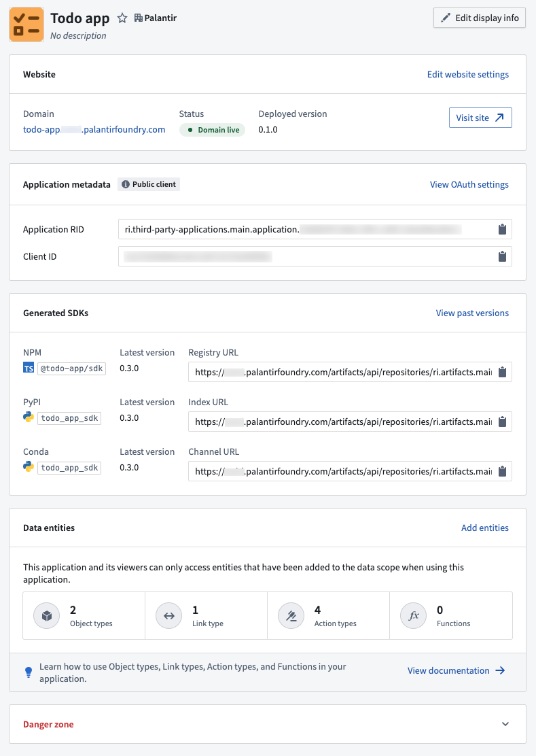Copy the Conda Channel URL
Viewport: 536px width, 756px height.
pyautogui.click(x=502, y=472)
